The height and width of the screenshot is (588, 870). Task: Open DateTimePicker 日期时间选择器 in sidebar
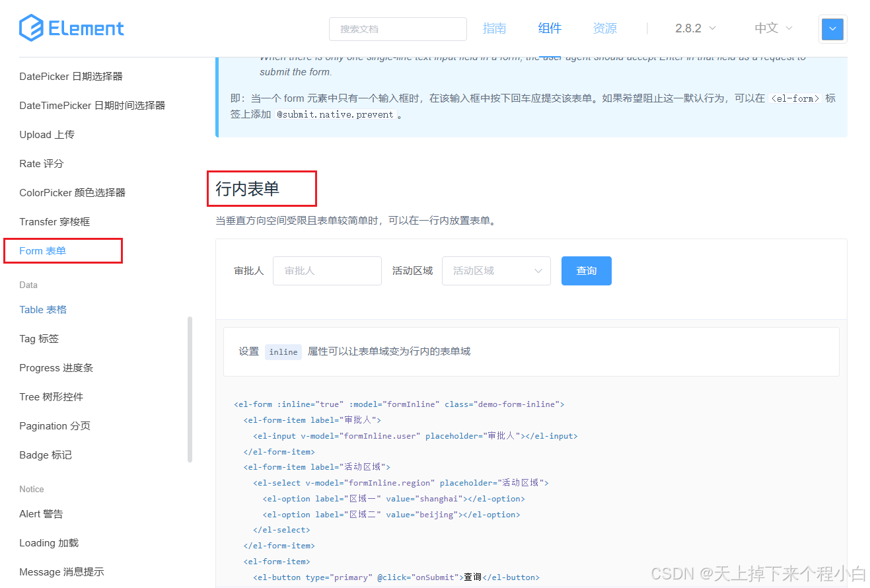[92, 106]
